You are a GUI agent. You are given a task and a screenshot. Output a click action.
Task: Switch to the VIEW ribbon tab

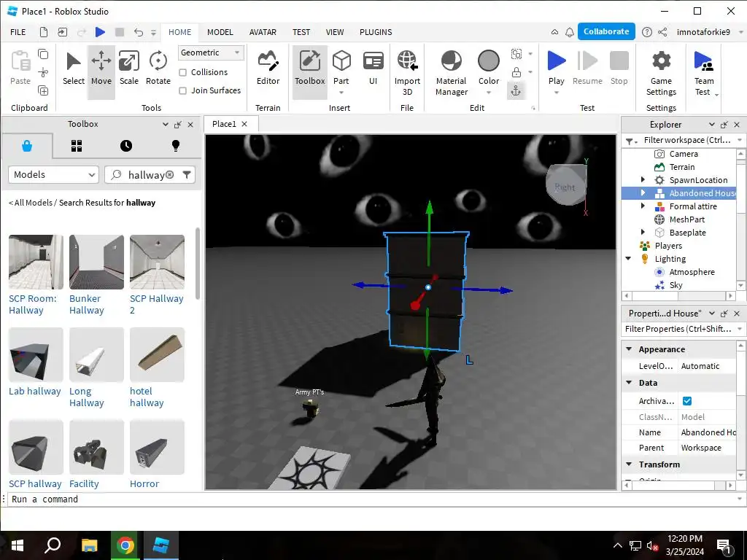[x=334, y=32]
